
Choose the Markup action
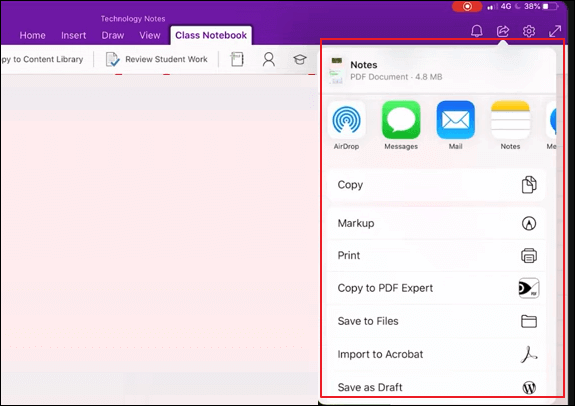pos(436,223)
